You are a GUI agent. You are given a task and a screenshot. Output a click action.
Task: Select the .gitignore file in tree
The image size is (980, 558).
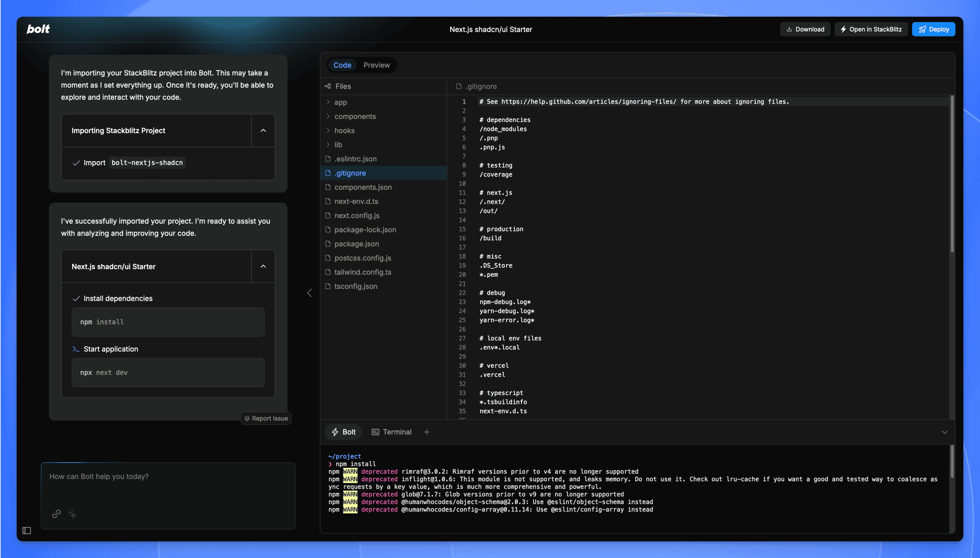(383, 173)
